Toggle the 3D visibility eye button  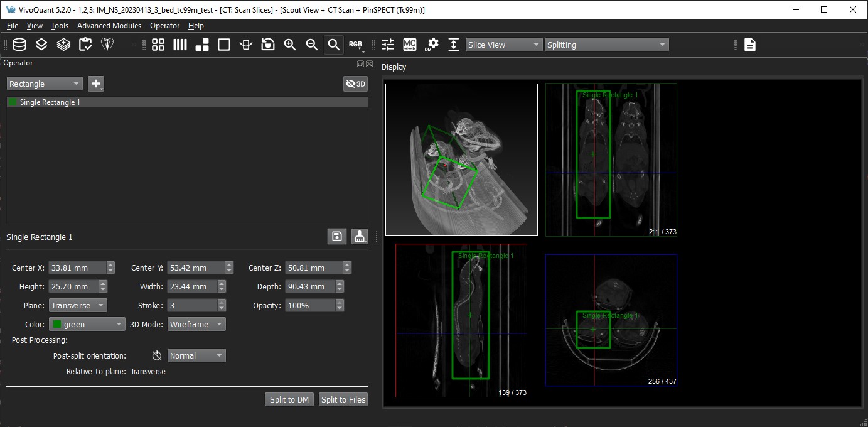click(355, 84)
